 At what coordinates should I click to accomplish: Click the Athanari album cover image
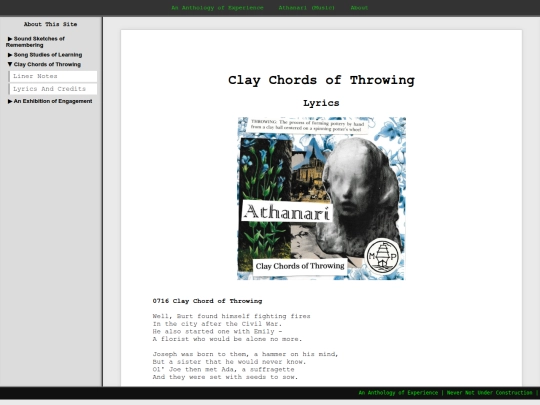point(321,198)
